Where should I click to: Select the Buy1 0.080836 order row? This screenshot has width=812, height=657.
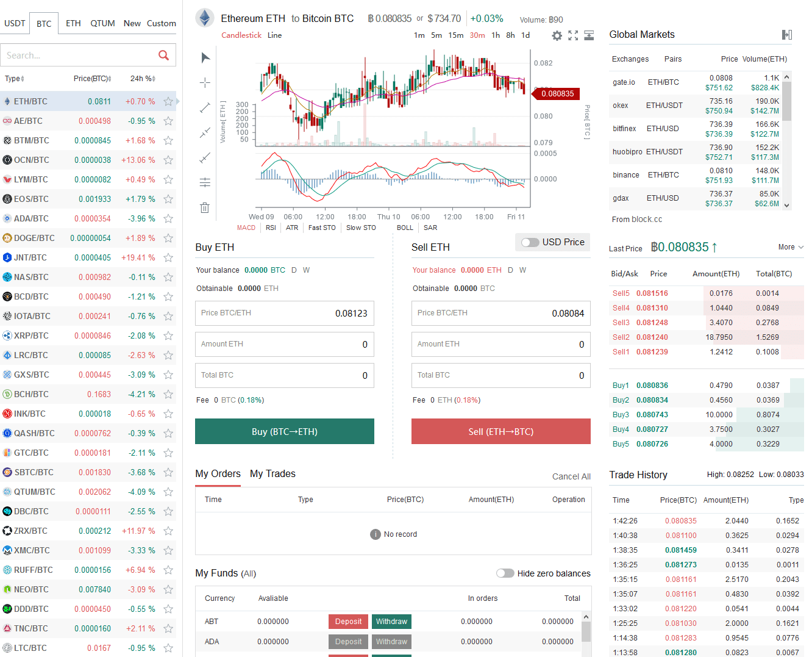(x=707, y=386)
